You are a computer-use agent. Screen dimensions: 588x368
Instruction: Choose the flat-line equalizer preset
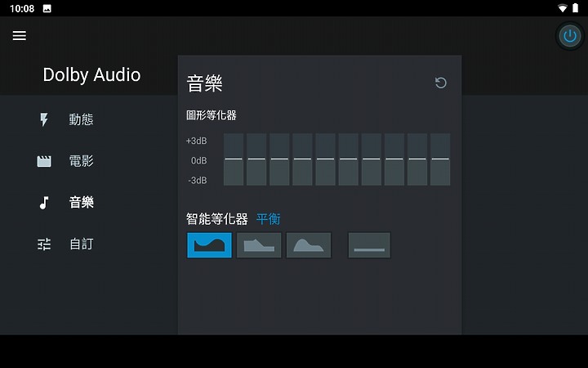click(x=369, y=245)
